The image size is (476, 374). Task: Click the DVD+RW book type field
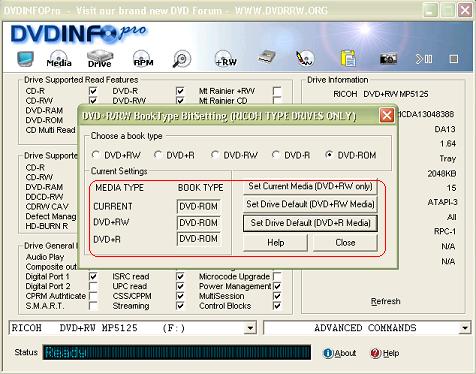click(x=199, y=223)
